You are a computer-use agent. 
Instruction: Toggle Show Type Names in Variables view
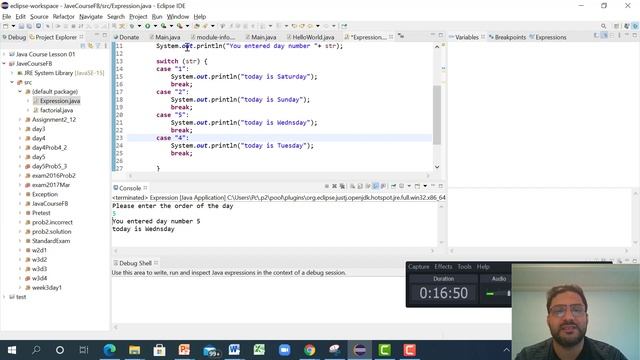click(596, 36)
